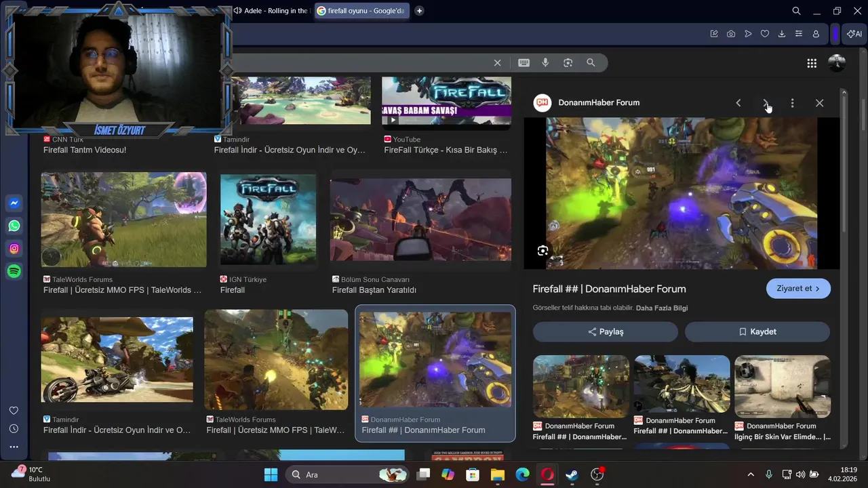Open the selected DonanımHaber Forum result image
This screenshot has height=488, width=868.
point(435,359)
